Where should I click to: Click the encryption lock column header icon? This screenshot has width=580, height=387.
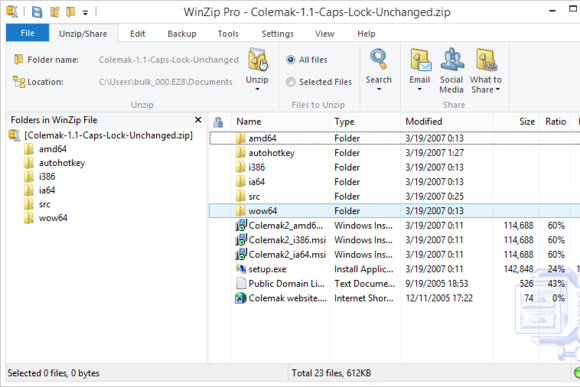point(218,122)
